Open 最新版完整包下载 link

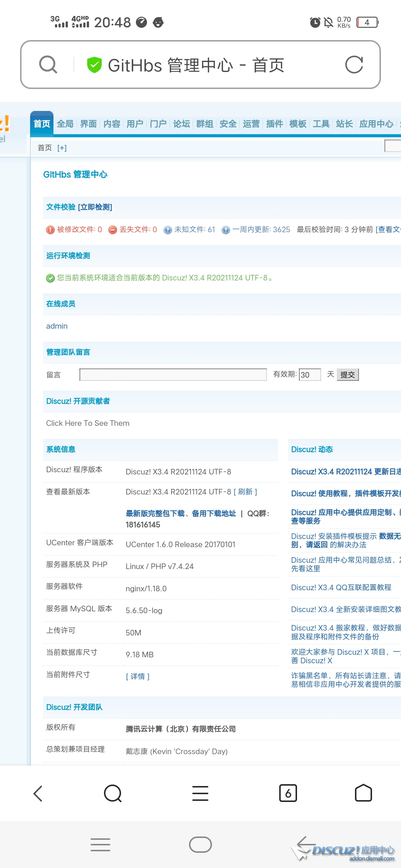(155, 513)
